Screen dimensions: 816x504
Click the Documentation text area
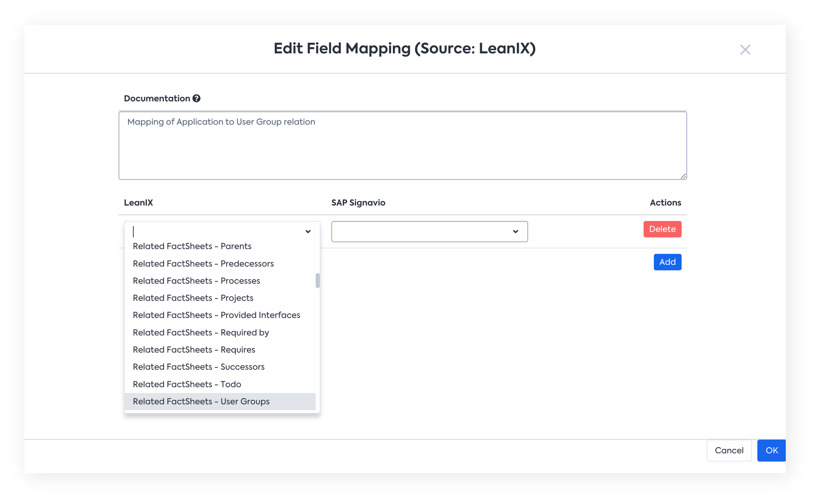click(x=402, y=146)
